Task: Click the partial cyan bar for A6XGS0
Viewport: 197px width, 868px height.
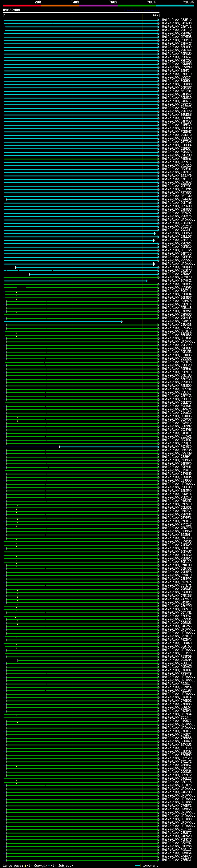Action: click(109, 447)
